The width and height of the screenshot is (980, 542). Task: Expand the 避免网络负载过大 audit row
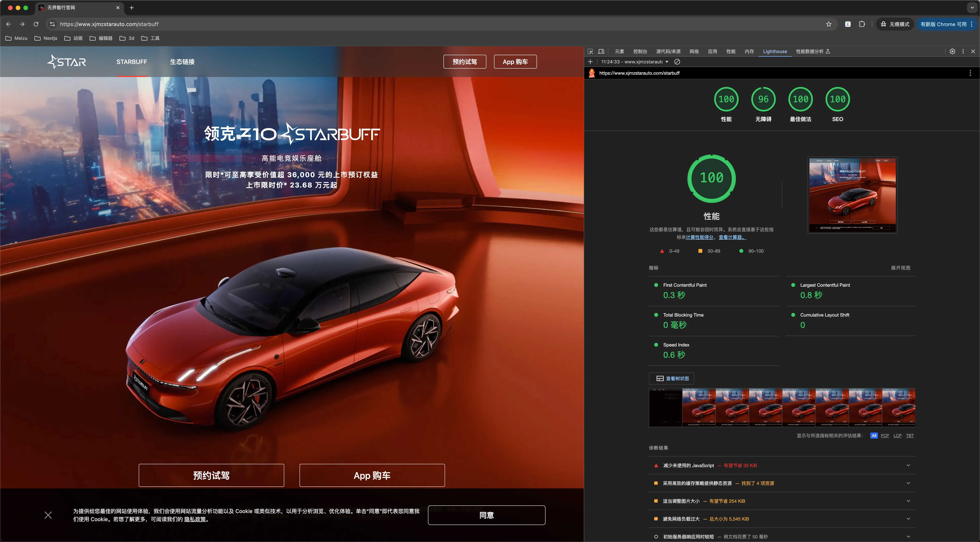pyautogui.click(x=782, y=519)
